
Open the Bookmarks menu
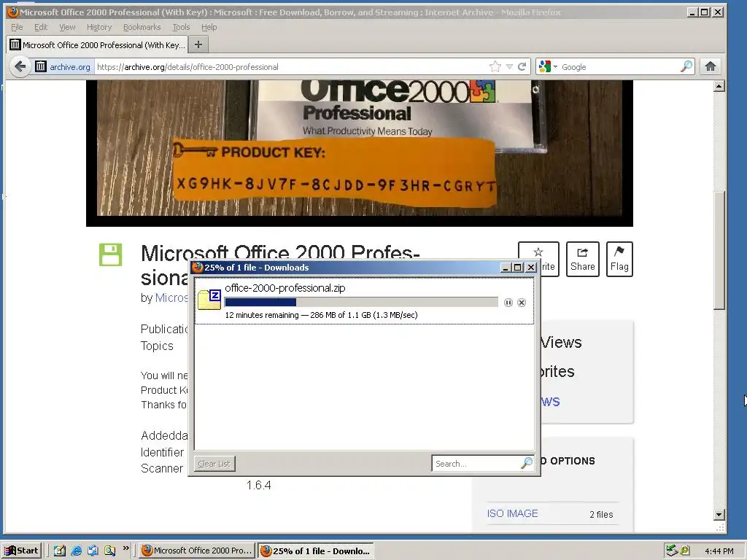[x=142, y=27]
